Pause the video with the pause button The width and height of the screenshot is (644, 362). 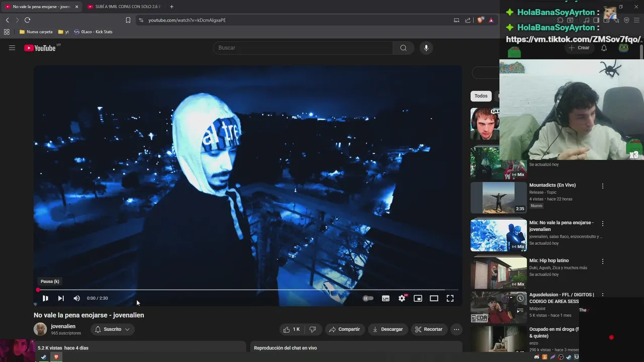pyautogui.click(x=45, y=298)
